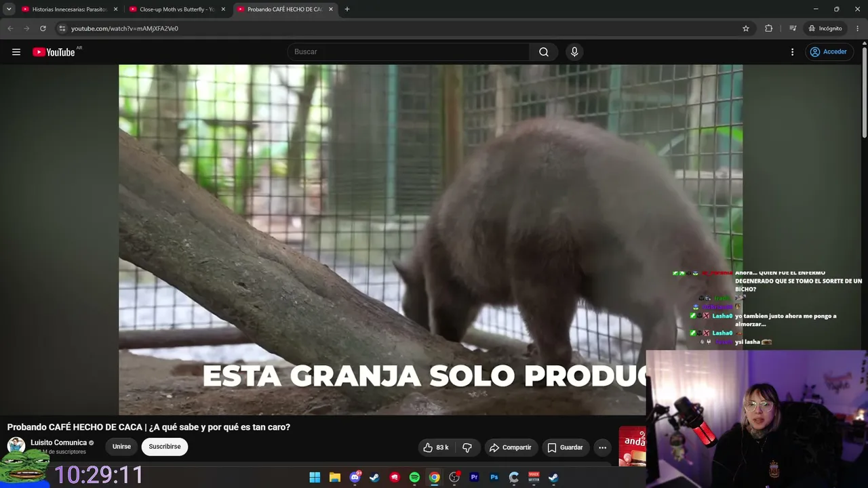
Task: Save the video with Guardar
Action: tap(565, 447)
